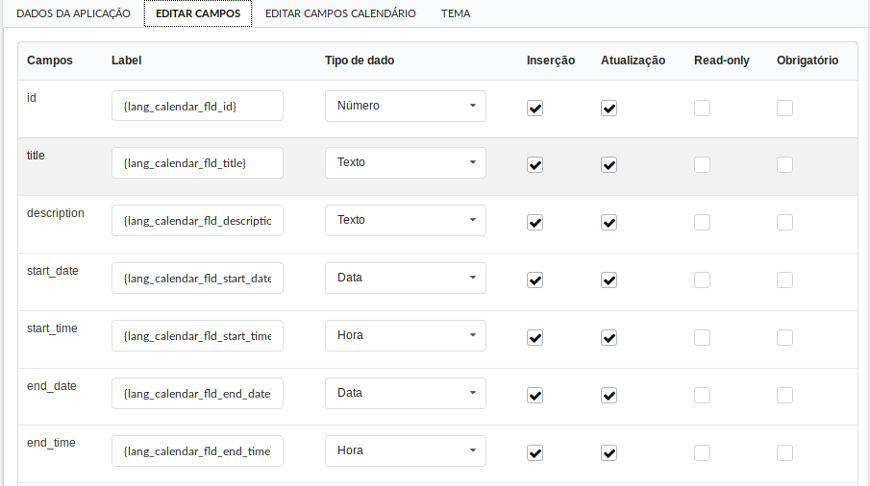
Task: Click the 'Campos' column header
Action: [49, 60]
